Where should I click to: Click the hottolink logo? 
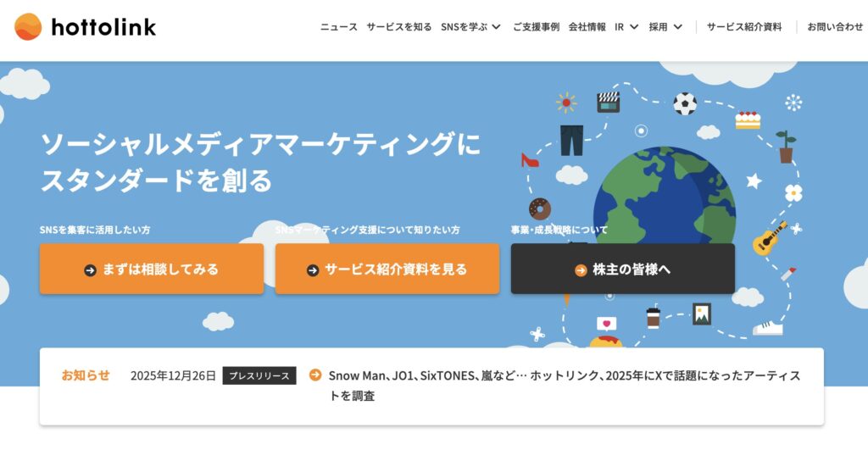(85, 27)
